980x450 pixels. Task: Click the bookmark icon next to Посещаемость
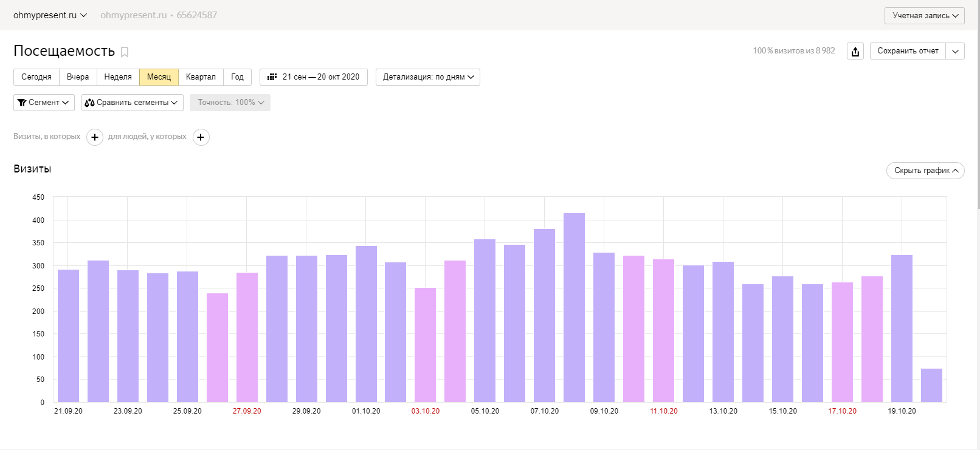pos(125,52)
